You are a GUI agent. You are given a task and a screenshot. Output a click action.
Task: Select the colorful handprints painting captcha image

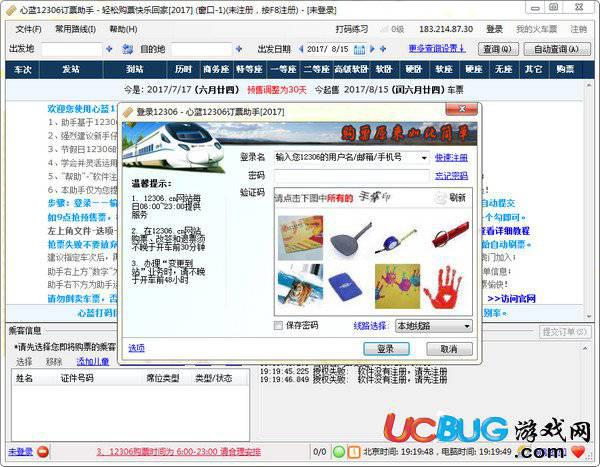[x=397, y=286]
